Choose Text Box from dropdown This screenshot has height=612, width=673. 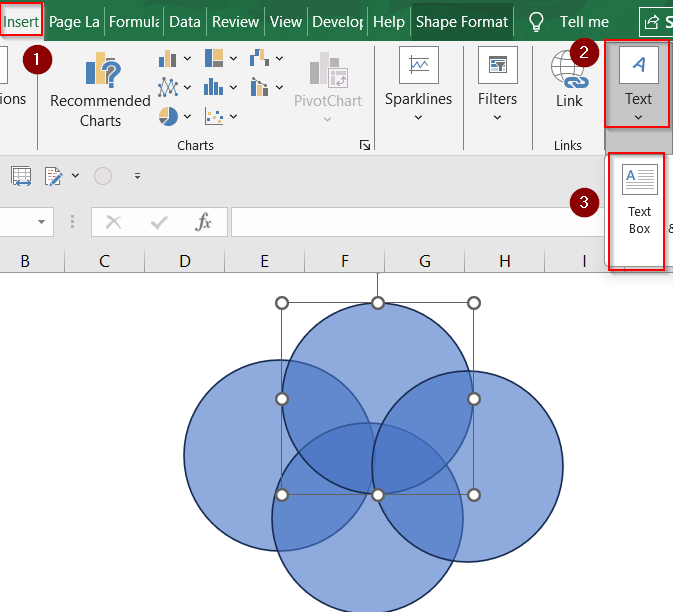pos(639,200)
